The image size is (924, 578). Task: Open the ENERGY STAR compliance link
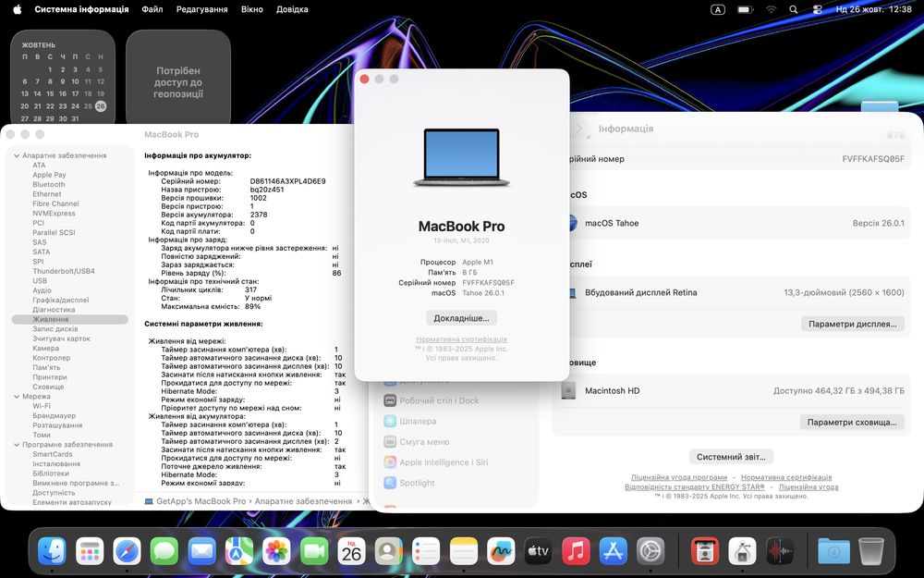[x=695, y=487]
